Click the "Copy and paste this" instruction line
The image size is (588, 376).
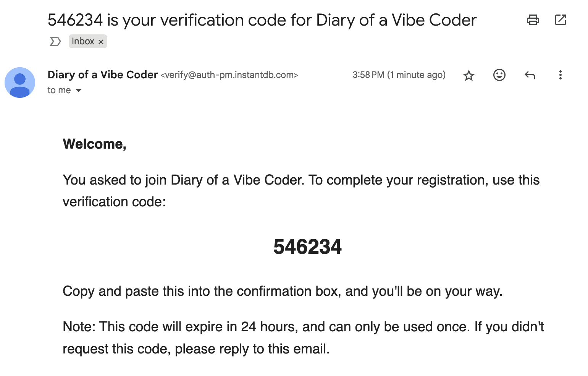[x=282, y=291]
